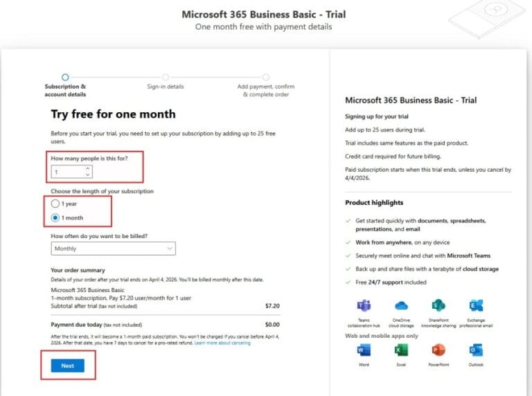Click the 'Try free for one month' heading
The height and width of the screenshot is (396, 532).
114,114
